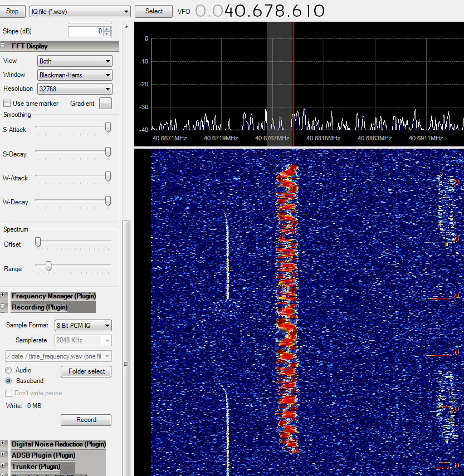Click the panel splitter grip handle
464x476 pixels.
pos(126,364)
